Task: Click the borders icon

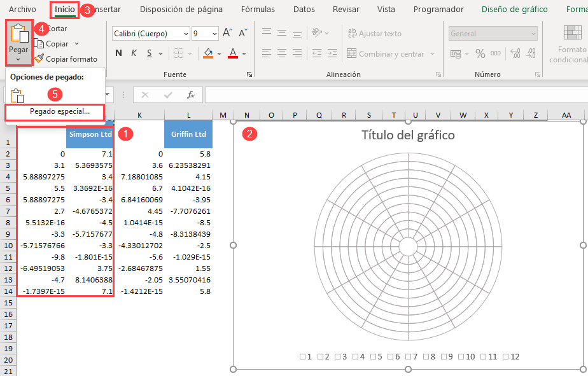Action: pos(178,53)
